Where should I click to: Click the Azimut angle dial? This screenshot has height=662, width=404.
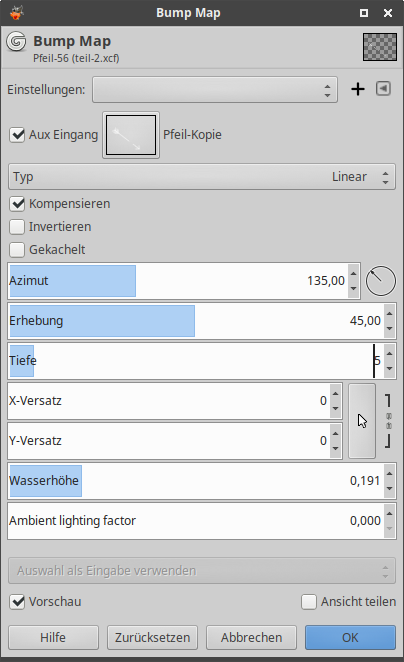(380, 281)
